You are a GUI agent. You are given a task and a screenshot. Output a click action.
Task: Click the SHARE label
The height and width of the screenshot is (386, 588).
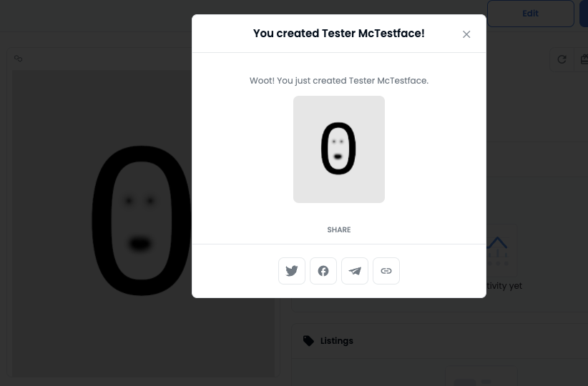pyautogui.click(x=339, y=229)
